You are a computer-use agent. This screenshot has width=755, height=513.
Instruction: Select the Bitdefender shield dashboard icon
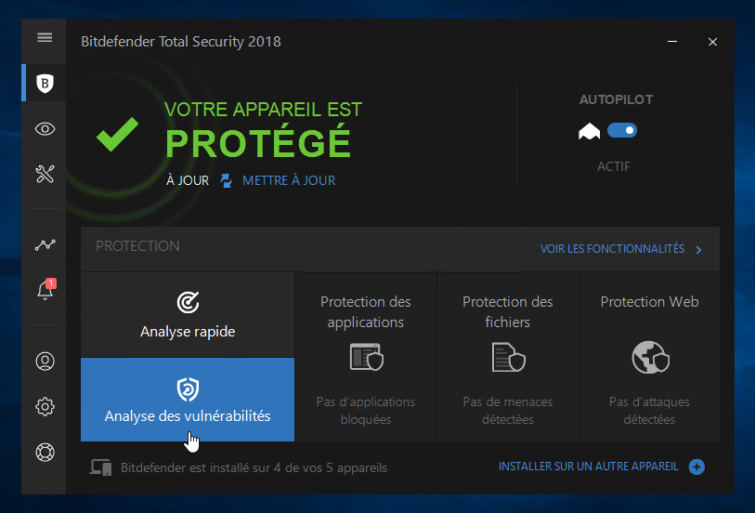pos(45,83)
